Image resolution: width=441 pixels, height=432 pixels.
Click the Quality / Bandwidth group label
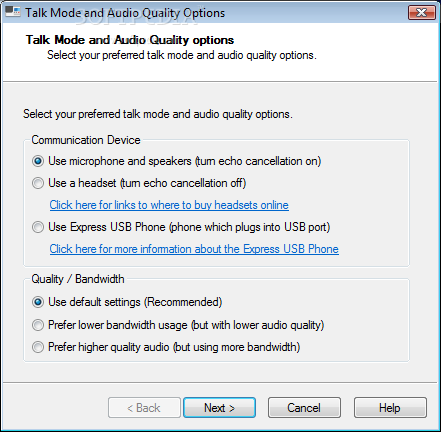click(x=78, y=279)
